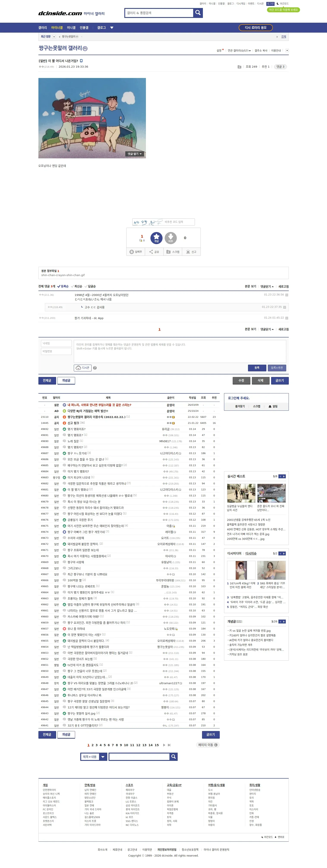Open the 디시콘 emoticon picker

82,368
